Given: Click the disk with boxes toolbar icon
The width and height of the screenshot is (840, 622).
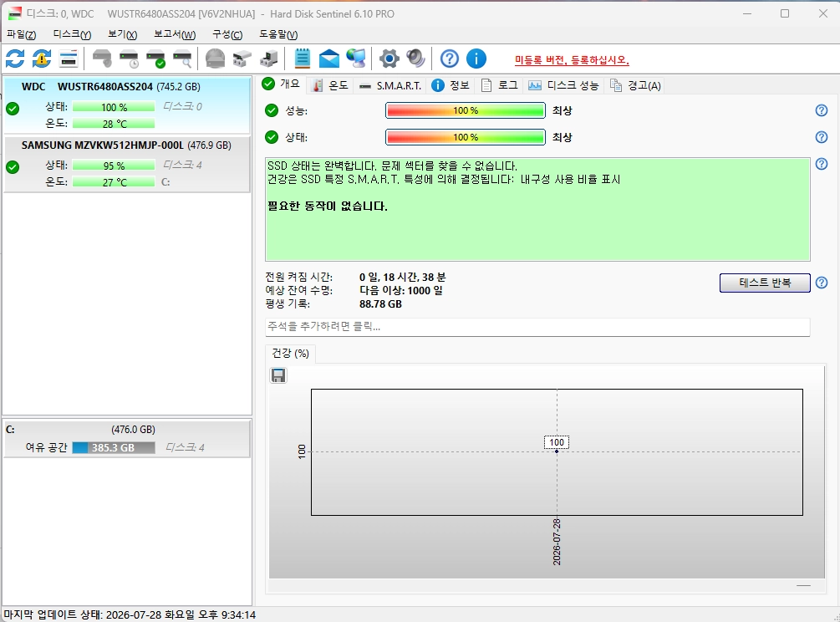Looking at the screenshot, I should [x=242, y=59].
